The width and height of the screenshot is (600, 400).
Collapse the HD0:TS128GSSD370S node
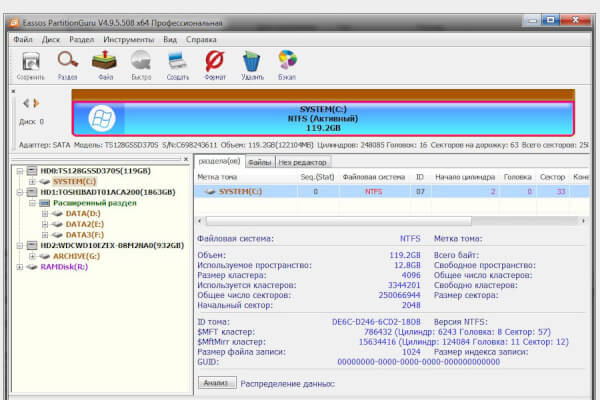point(20,171)
